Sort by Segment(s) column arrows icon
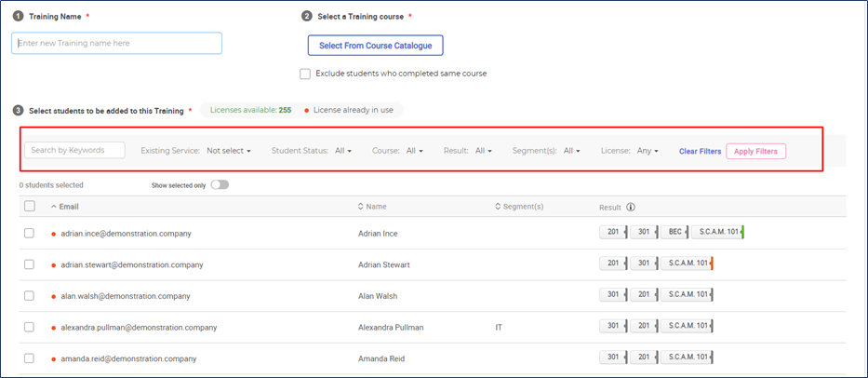The image size is (868, 378). 499,206
